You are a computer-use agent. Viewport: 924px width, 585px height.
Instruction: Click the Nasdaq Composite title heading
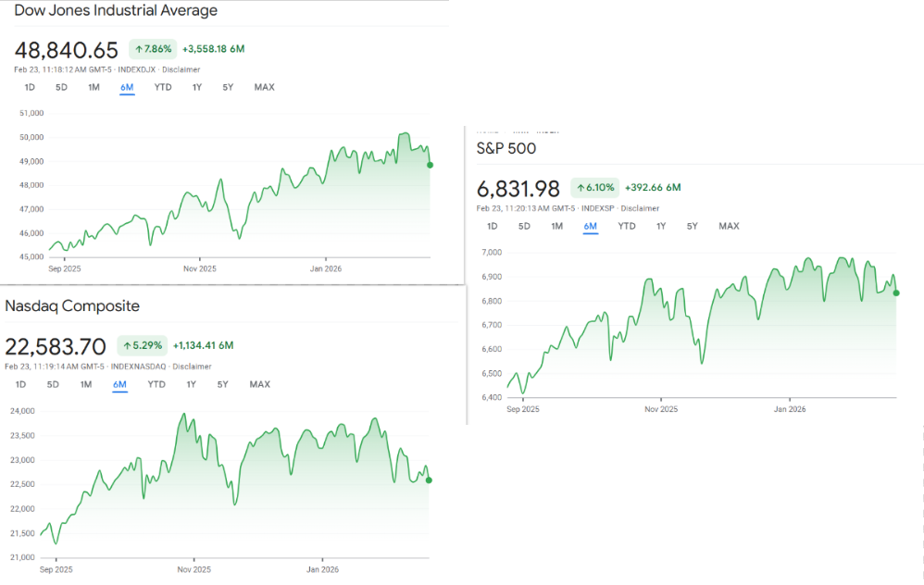click(72, 306)
